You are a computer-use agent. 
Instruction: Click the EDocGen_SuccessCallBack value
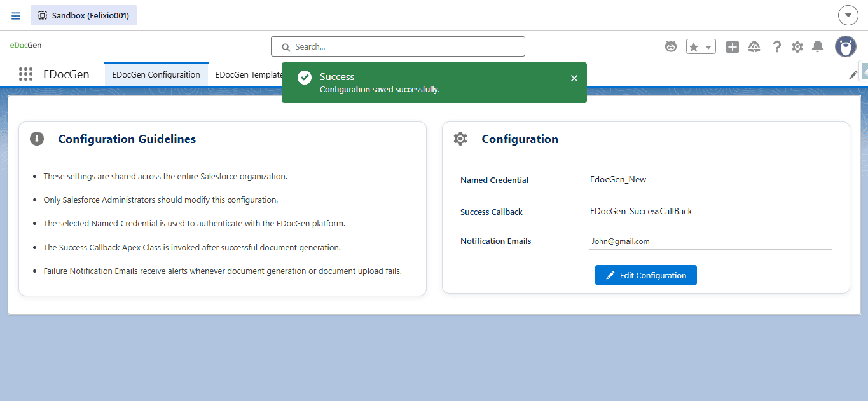coord(641,211)
